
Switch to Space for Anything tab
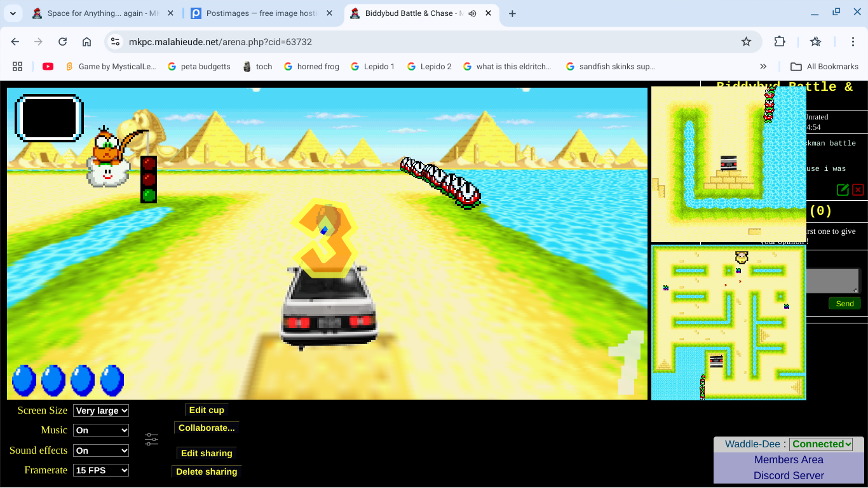(104, 13)
